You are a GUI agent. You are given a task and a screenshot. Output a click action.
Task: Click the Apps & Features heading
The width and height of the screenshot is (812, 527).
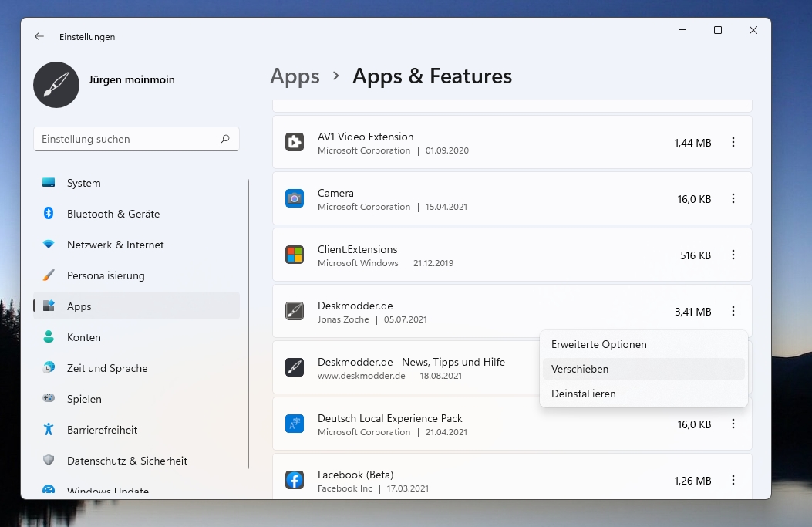pyautogui.click(x=433, y=76)
